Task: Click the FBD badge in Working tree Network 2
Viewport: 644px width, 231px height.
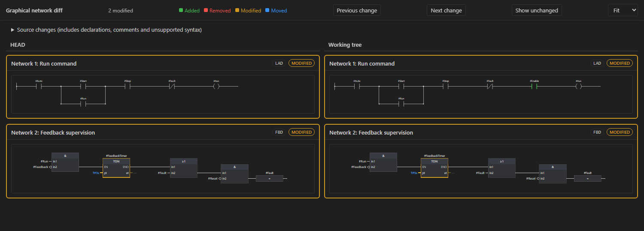Action: tap(597, 132)
